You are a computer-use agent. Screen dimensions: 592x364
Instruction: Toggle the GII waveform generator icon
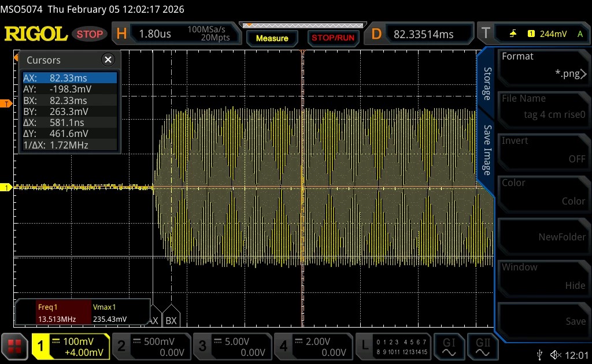(x=483, y=347)
